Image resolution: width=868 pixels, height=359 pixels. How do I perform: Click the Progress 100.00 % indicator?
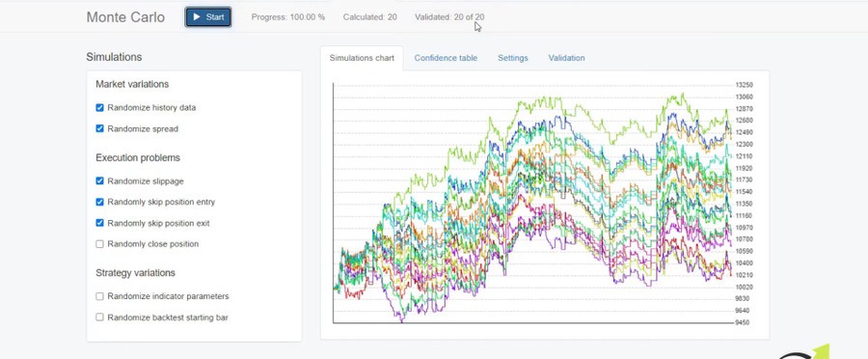287,17
